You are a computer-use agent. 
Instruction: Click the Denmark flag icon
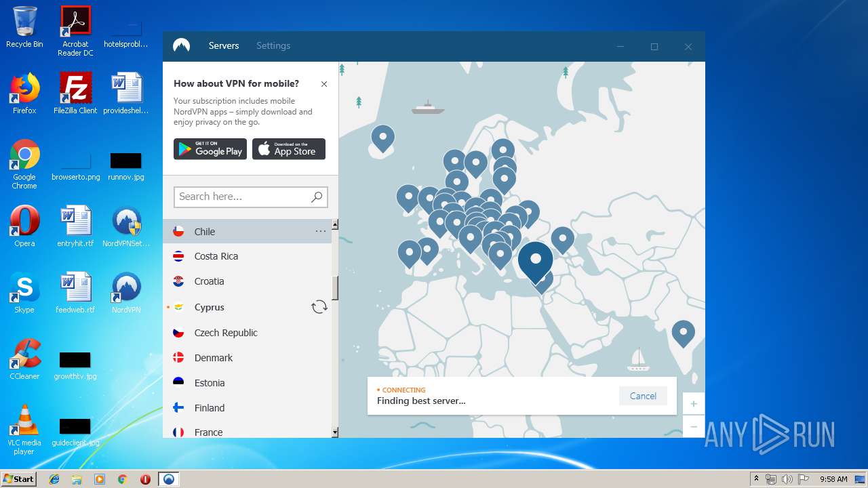pyautogui.click(x=178, y=358)
